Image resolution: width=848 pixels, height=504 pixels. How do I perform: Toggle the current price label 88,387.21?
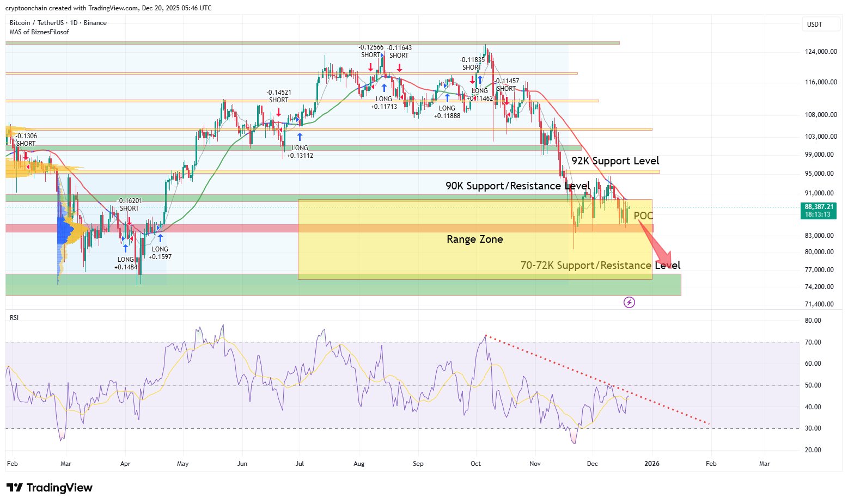tap(819, 207)
